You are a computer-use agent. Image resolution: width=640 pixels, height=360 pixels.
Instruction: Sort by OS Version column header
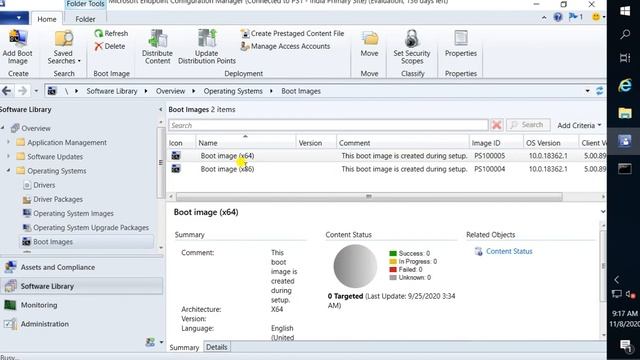[x=551, y=143]
